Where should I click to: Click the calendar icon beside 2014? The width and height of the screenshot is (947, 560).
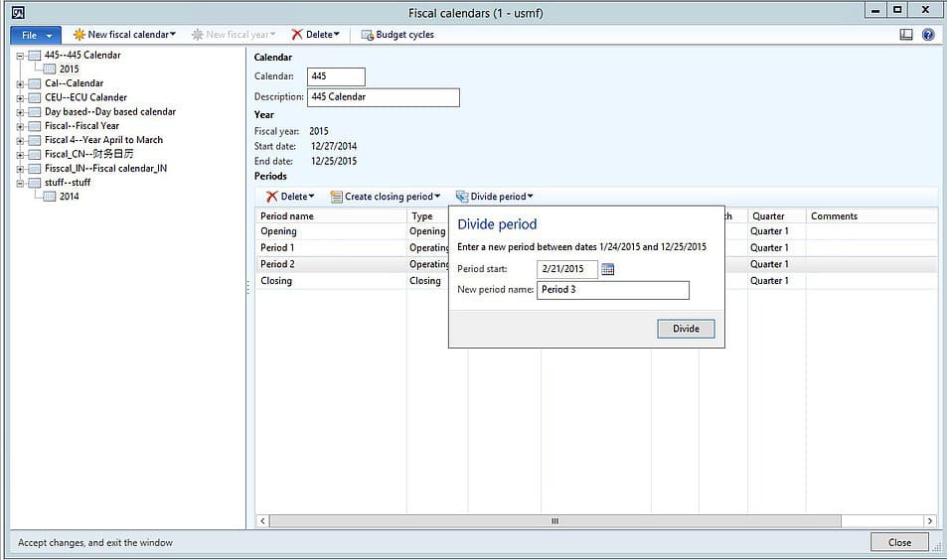coord(50,197)
